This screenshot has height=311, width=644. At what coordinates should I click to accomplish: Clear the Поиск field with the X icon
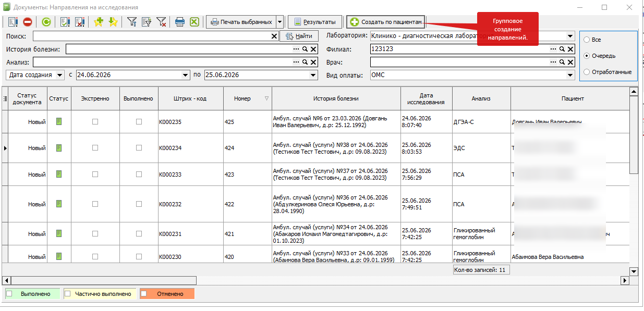(x=275, y=36)
